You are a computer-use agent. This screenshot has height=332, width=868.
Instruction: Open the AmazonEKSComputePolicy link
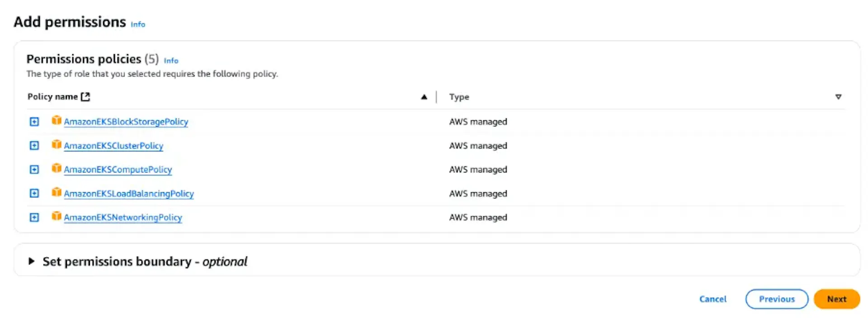pyautogui.click(x=118, y=169)
